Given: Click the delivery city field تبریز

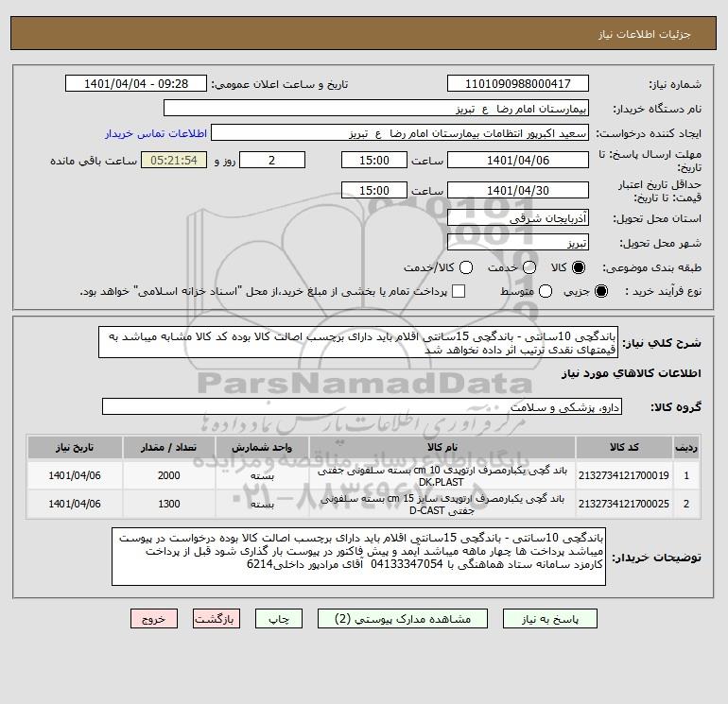Looking at the screenshot, I should [518, 242].
